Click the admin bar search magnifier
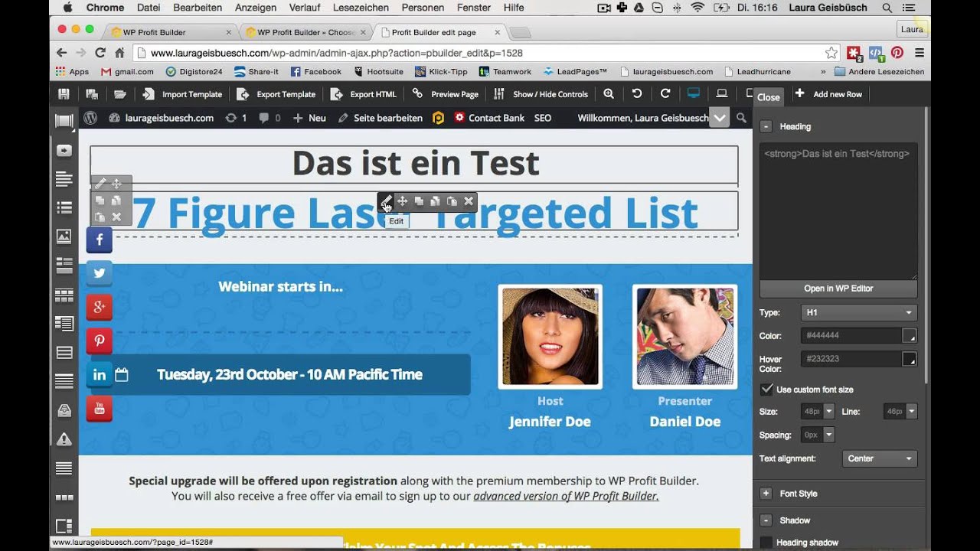 (x=741, y=118)
